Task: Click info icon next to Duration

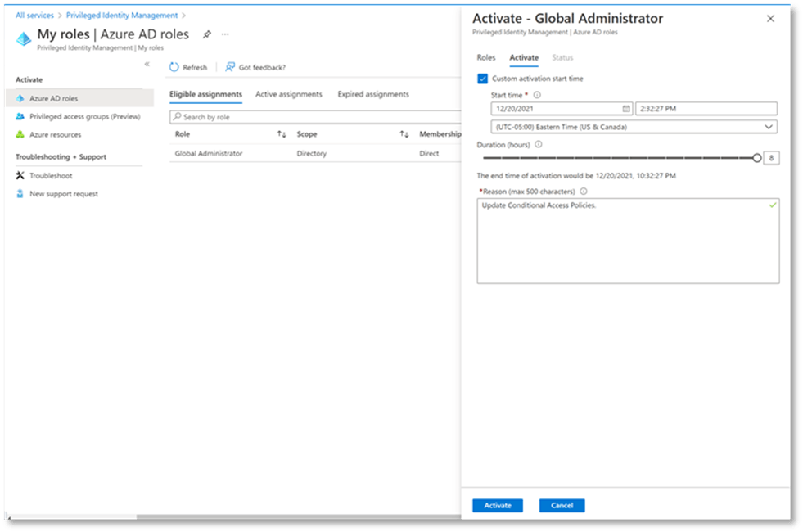Action: coord(538,144)
